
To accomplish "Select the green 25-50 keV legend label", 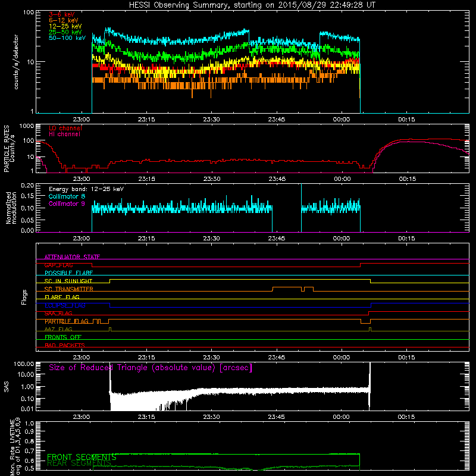I will point(65,32).
